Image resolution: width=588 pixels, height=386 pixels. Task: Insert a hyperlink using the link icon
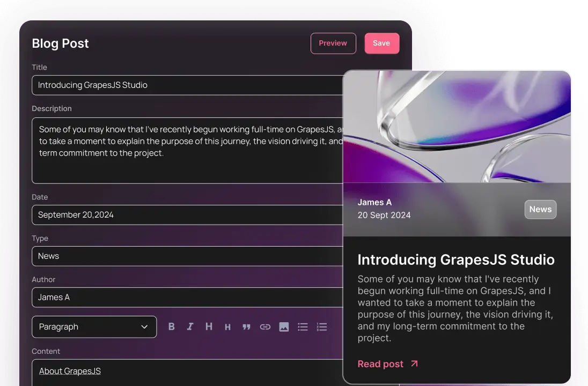pyautogui.click(x=265, y=327)
